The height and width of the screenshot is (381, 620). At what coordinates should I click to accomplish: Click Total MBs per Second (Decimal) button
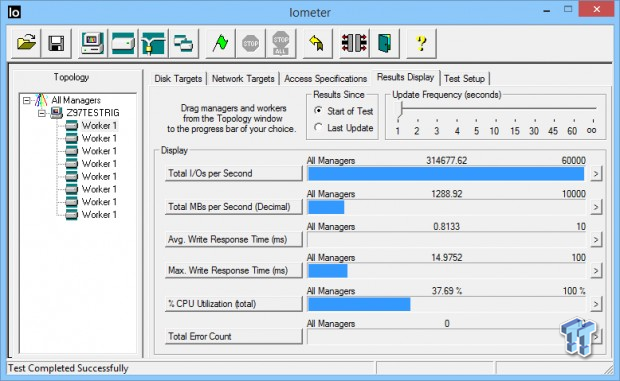click(x=233, y=207)
